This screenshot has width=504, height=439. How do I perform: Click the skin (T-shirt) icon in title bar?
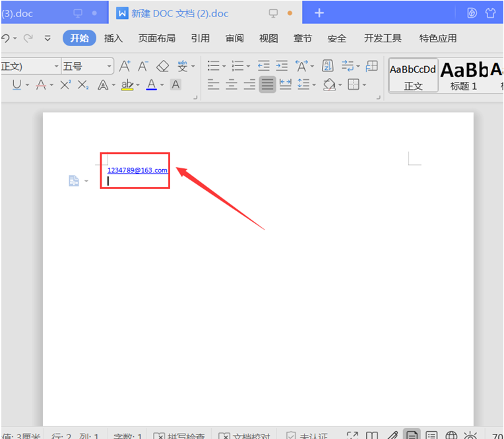coord(491,13)
